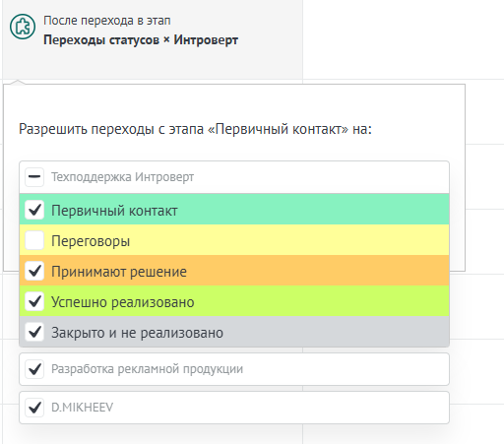Click the Разрешить переходы с этапа heading
The image size is (504, 444).
tap(195, 129)
